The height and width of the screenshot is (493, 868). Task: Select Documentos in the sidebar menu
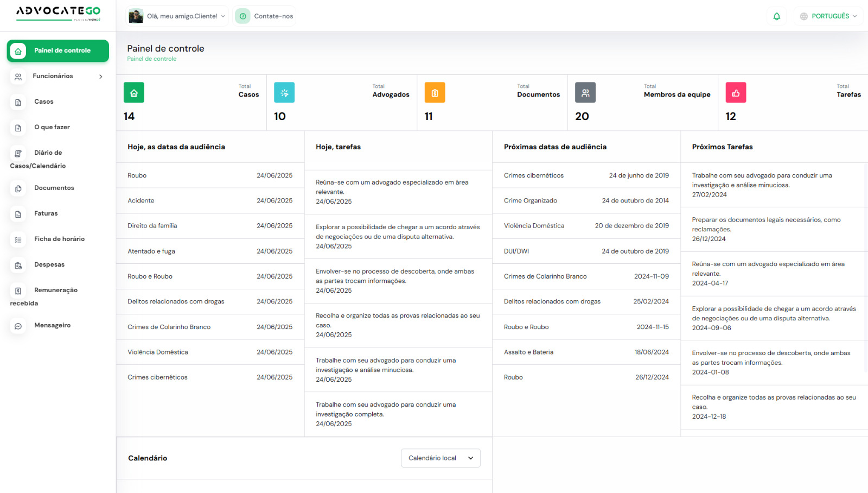coord(54,188)
